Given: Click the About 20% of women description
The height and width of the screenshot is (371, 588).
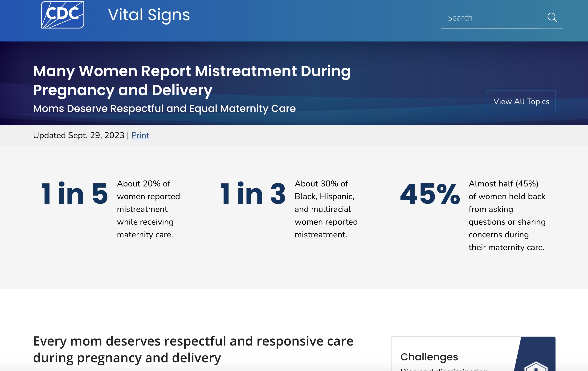Looking at the screenshot, I should [148, 209].
